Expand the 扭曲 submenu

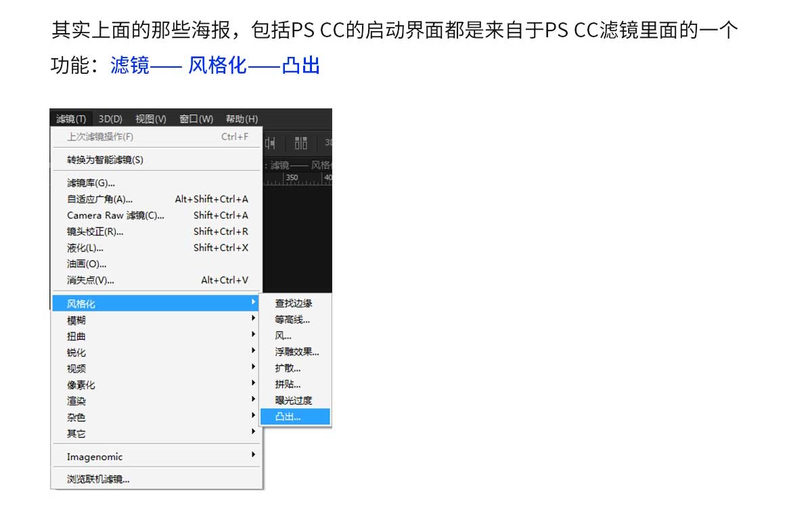pyautogui.click(x=157, y=336)
